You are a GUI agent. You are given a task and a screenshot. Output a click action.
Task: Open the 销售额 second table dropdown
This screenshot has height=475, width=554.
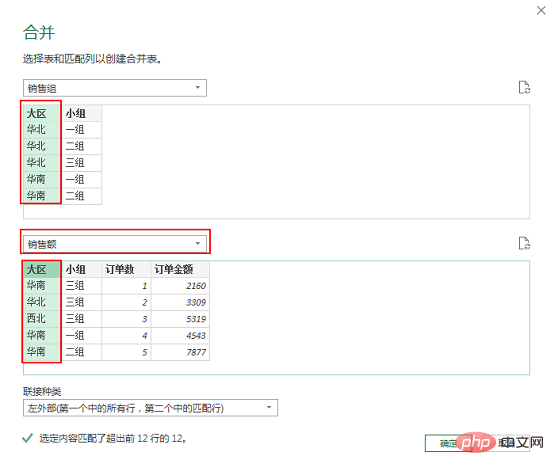tap(115, 244)
